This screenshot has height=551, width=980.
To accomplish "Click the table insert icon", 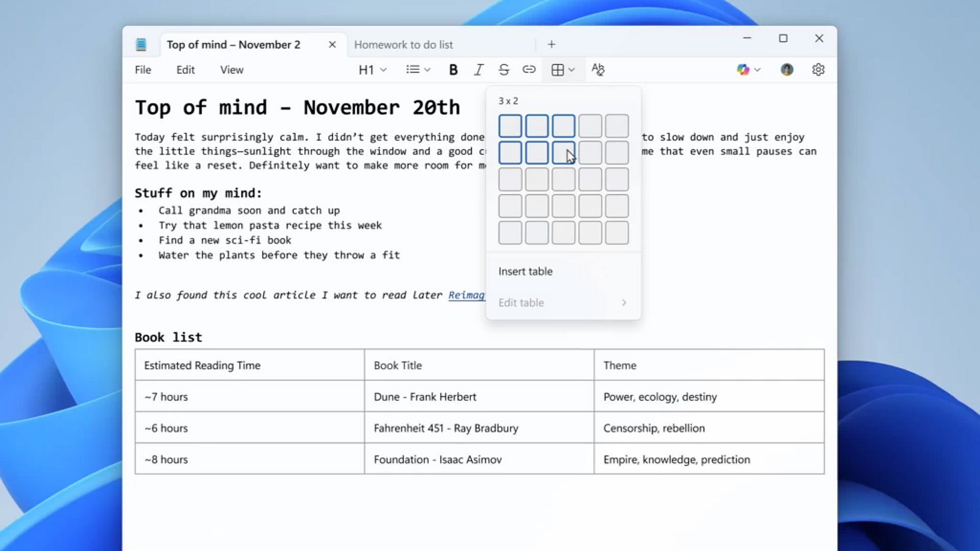I will pos(557,70).
